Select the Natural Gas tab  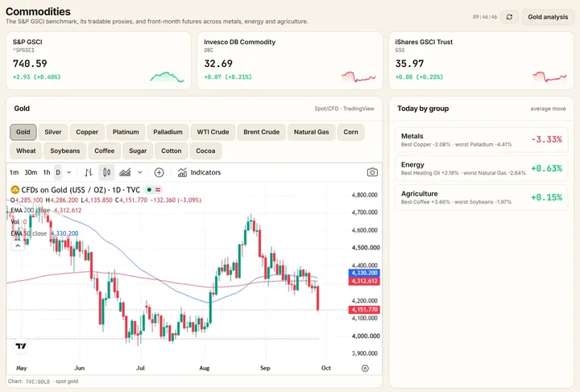point(312,132)
